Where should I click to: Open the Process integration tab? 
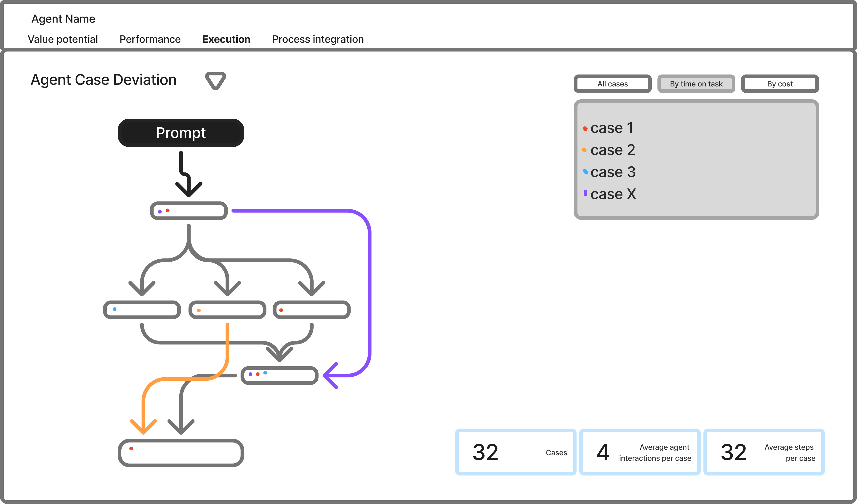coord(318,39)
